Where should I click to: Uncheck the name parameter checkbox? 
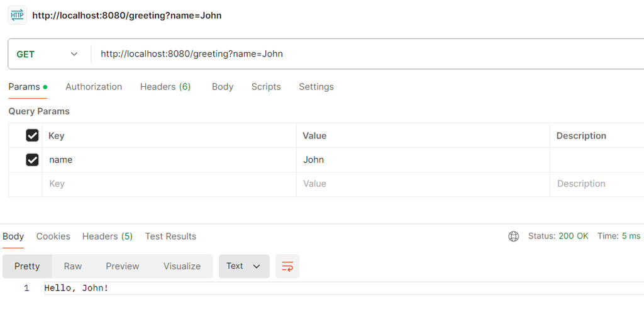point(32,160)
